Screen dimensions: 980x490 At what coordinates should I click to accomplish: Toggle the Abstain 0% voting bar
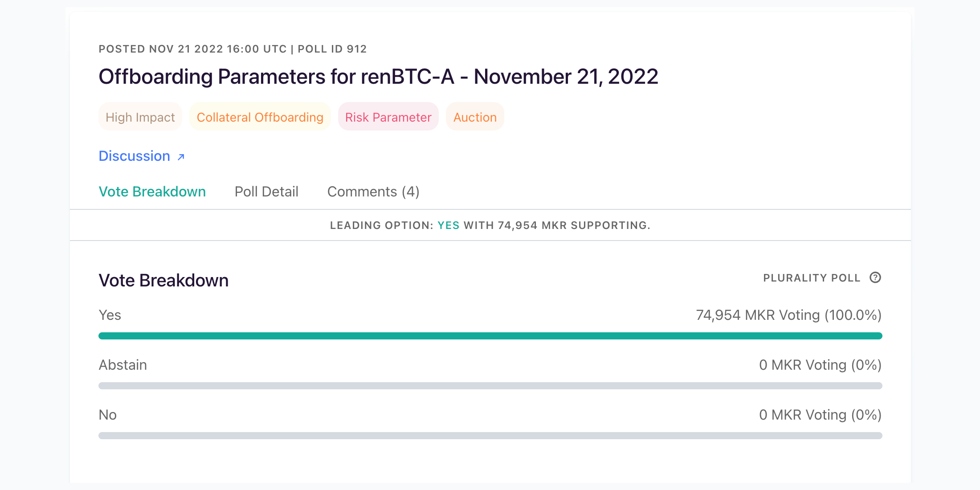tap(490, 384)
